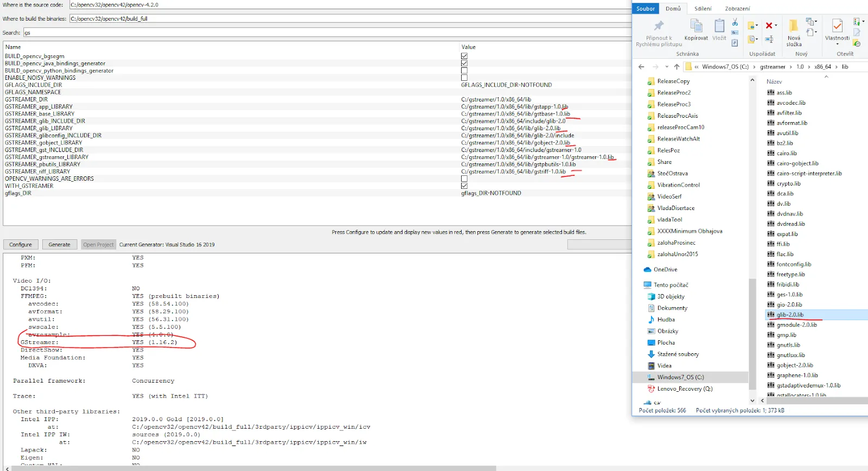Select VibrationControl folder in sidebar

click(679, 185)
